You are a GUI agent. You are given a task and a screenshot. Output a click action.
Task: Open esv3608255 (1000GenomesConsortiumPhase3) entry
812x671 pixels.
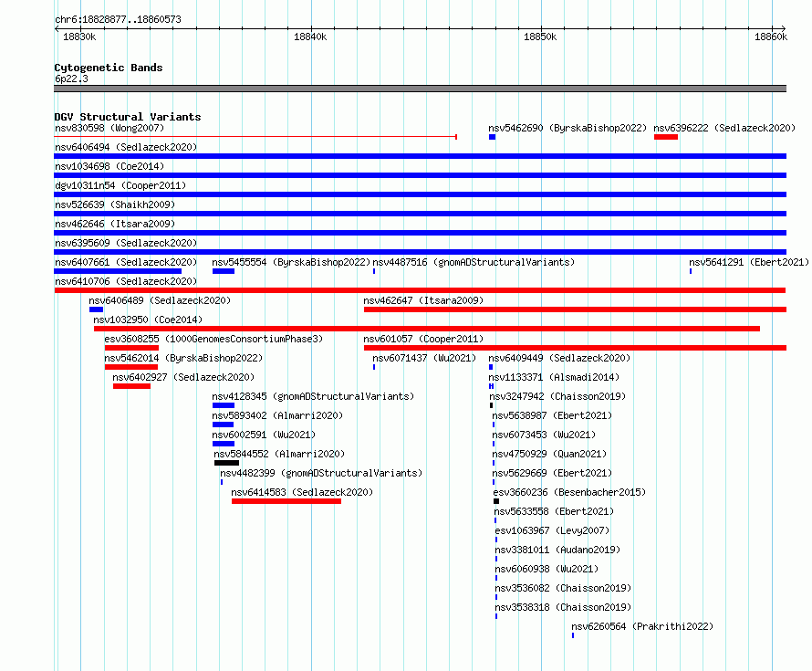[x=213, y=339]
